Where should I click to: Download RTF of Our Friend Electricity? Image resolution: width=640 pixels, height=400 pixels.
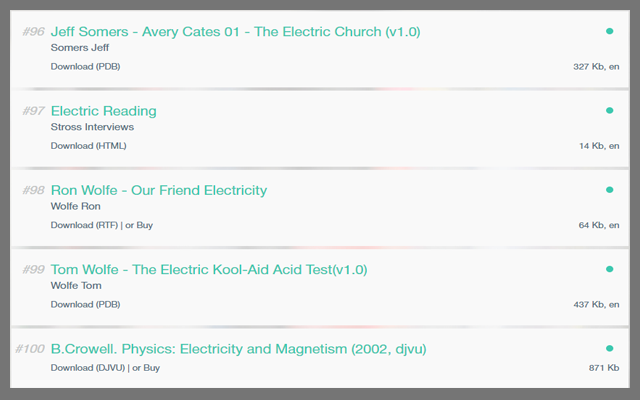(85, 225)
